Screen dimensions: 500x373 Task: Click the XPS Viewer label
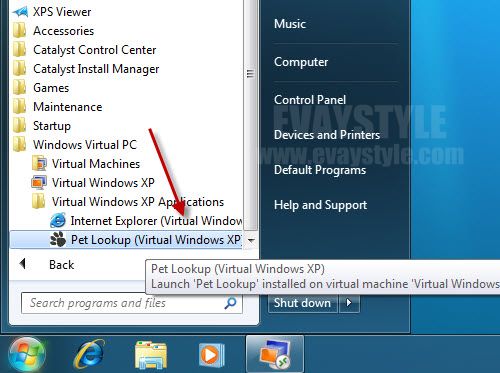[62, 12]
